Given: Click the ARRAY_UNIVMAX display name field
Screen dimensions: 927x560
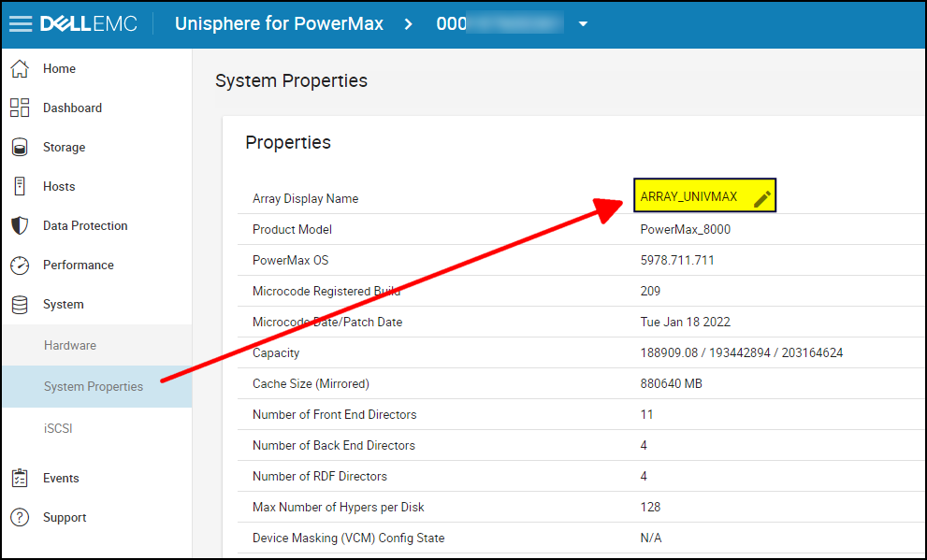Looking at the screenshot, I should click(x=688, y=197).
